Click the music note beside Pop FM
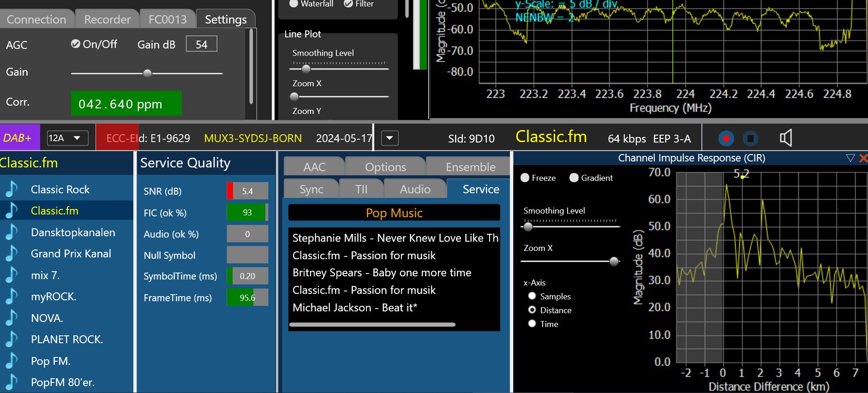The width and height of the screenshot is (868, 393). point(12,361)
